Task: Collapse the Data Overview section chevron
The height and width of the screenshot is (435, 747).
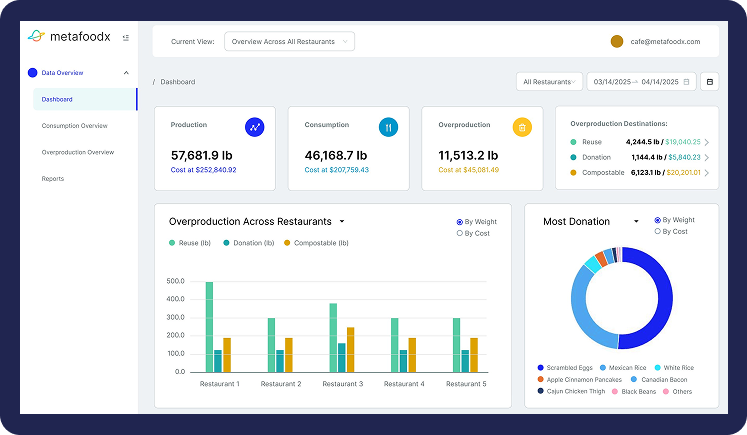Action: click(x=126, y=73)
